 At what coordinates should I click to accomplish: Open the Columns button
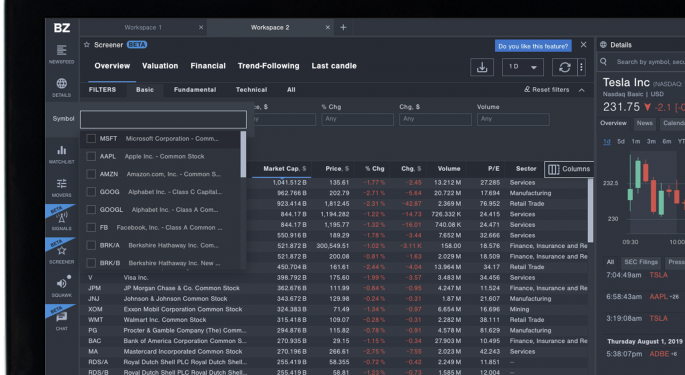pyautogui.click(x=569, y=169)
